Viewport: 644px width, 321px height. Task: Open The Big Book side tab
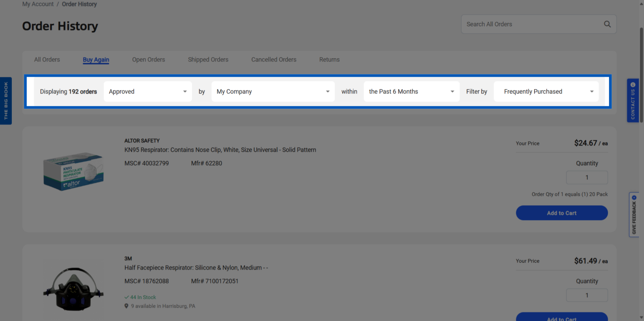click(x=6, y=101)
